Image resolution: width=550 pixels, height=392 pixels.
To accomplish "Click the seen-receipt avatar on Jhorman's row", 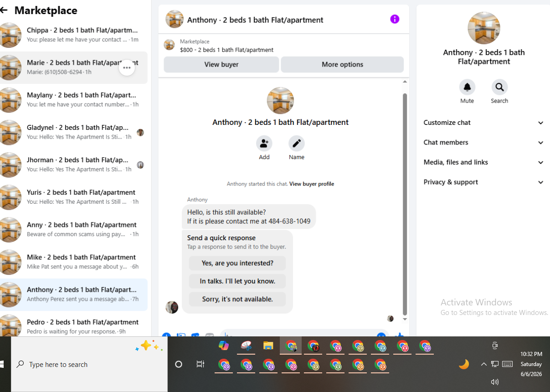I will [140, 165].
